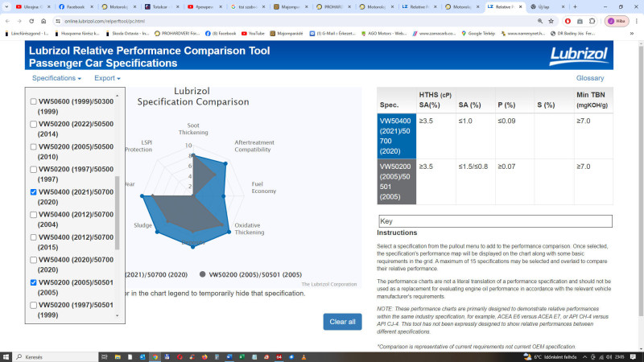The height and width of the screenshot is (362, 644).
Task: Check VW50200 (2005)/50500 (2010) checkbox
Action: point(33,146)
